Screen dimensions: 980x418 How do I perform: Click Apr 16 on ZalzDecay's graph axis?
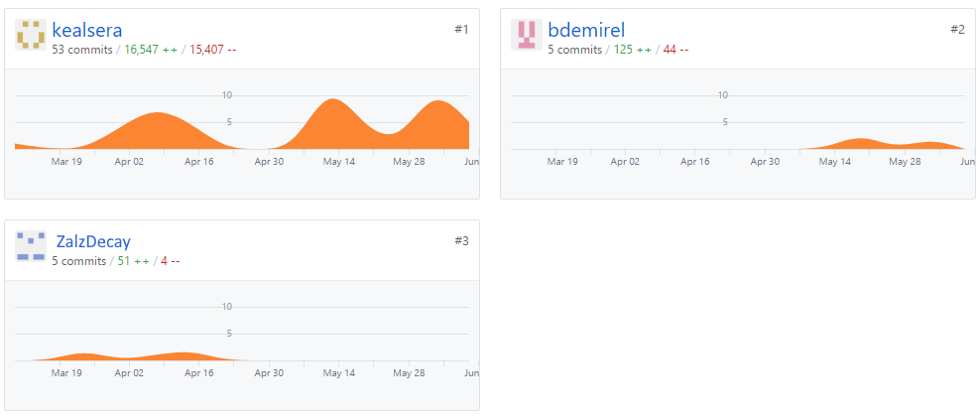click(198, 373)
